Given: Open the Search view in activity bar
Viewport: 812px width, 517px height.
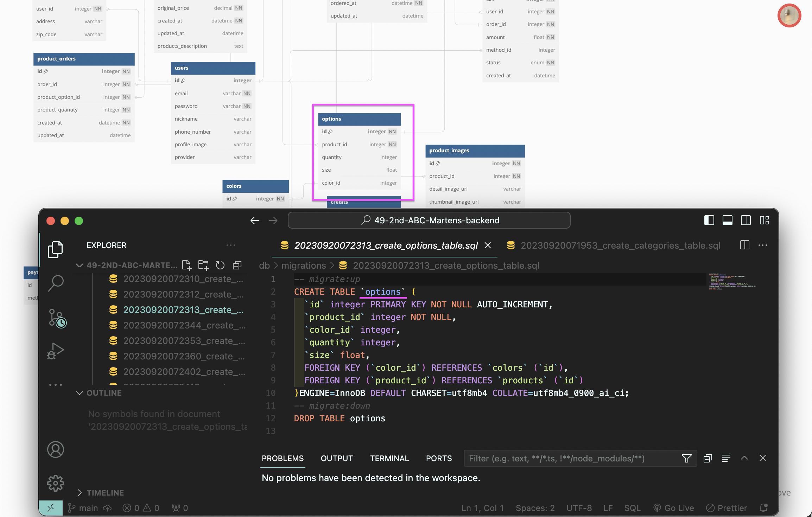Looking at the screenshot, I should coord(56,283).
